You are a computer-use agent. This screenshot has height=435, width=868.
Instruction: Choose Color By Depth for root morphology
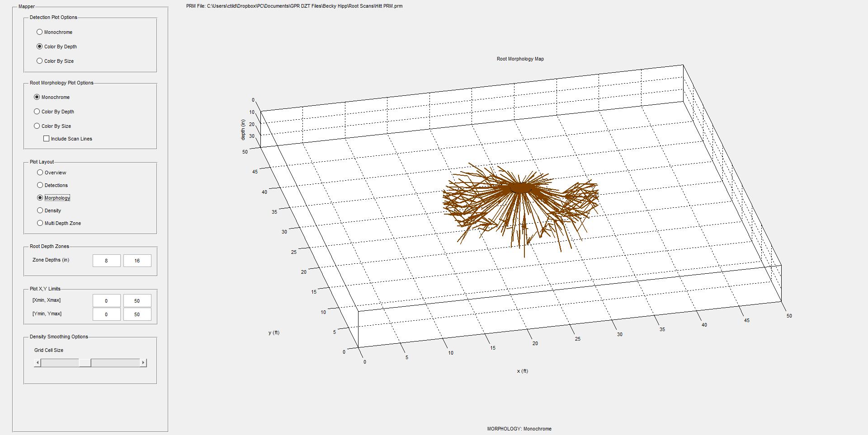pos(36,112)
